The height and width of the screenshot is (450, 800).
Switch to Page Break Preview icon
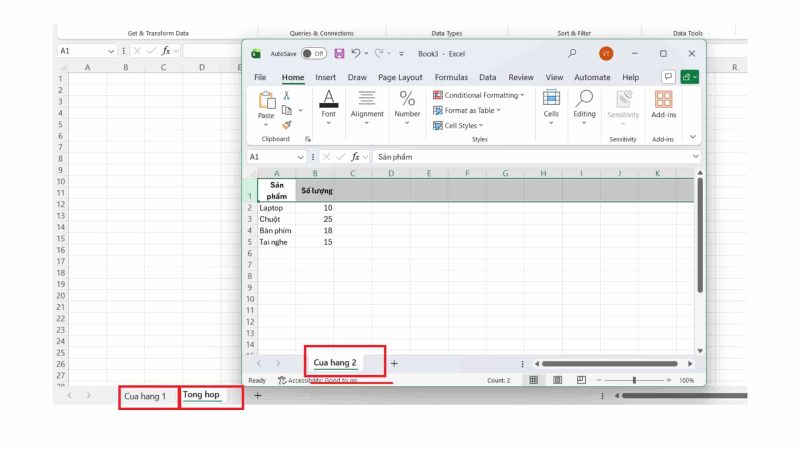tap(581, 380)
